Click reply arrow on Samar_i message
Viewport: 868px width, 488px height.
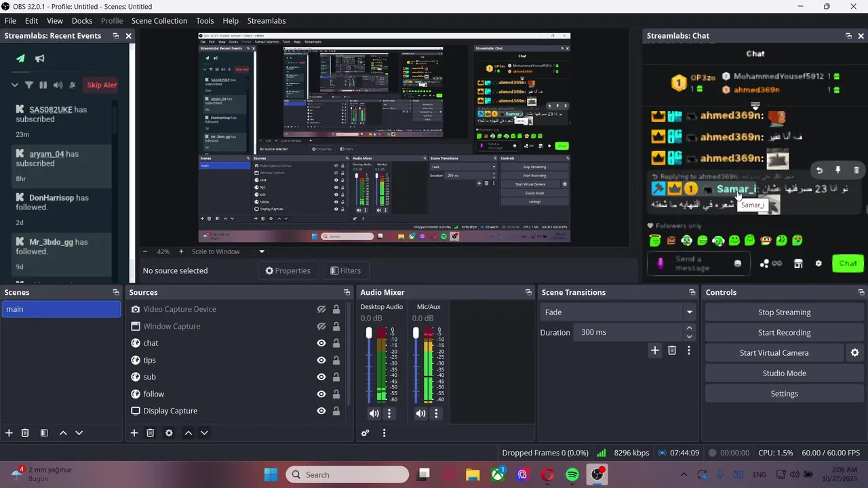click(819, 170)
